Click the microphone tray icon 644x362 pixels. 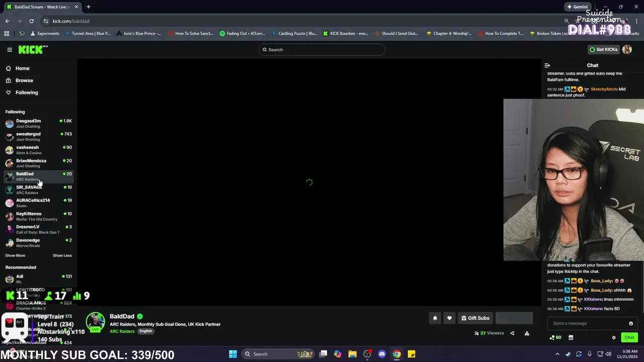tap(590, 354)
